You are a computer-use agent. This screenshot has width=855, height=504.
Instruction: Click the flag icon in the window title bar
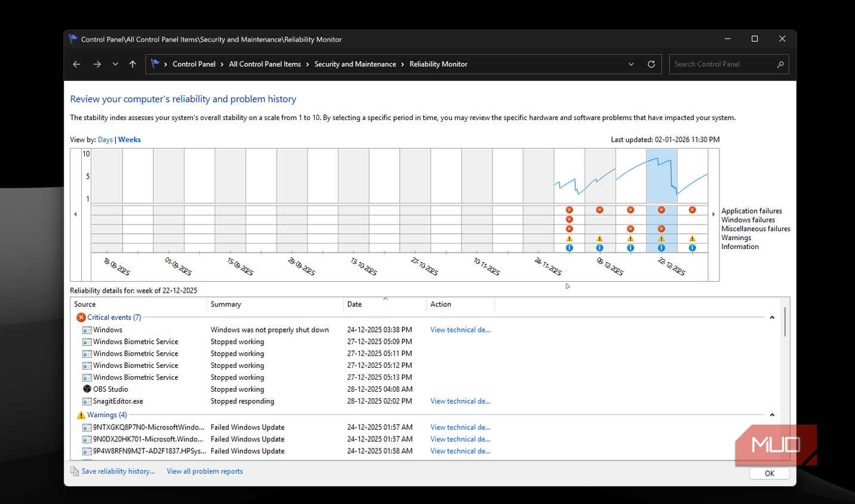73,39
